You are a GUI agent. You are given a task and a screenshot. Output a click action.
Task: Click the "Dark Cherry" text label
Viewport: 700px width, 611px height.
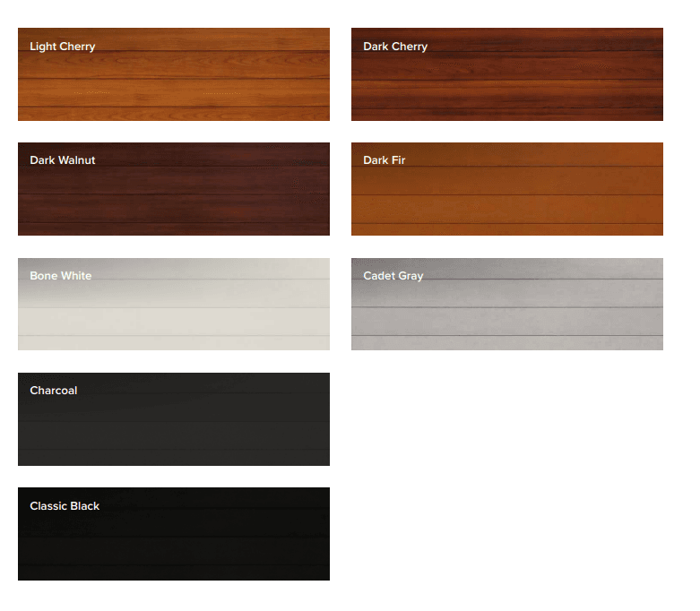pos(395,47)
